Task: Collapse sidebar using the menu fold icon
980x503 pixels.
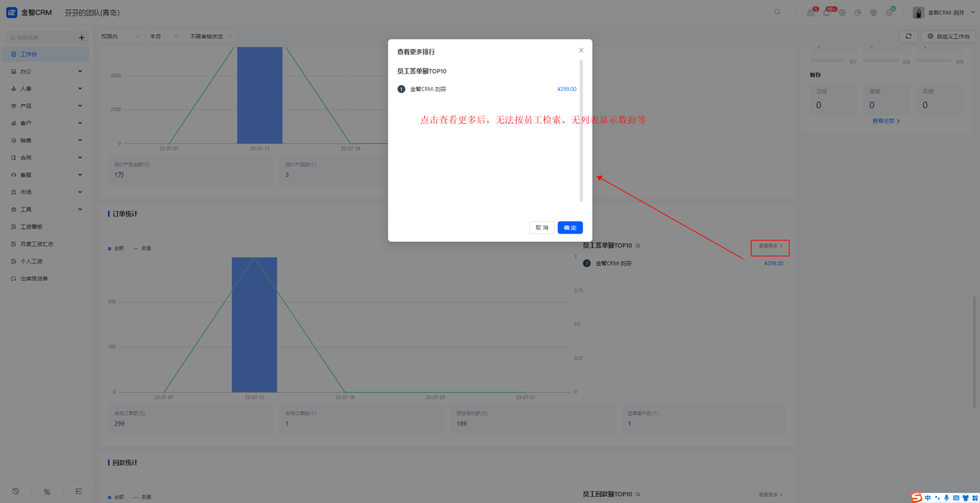Action: tap(78, 492)
